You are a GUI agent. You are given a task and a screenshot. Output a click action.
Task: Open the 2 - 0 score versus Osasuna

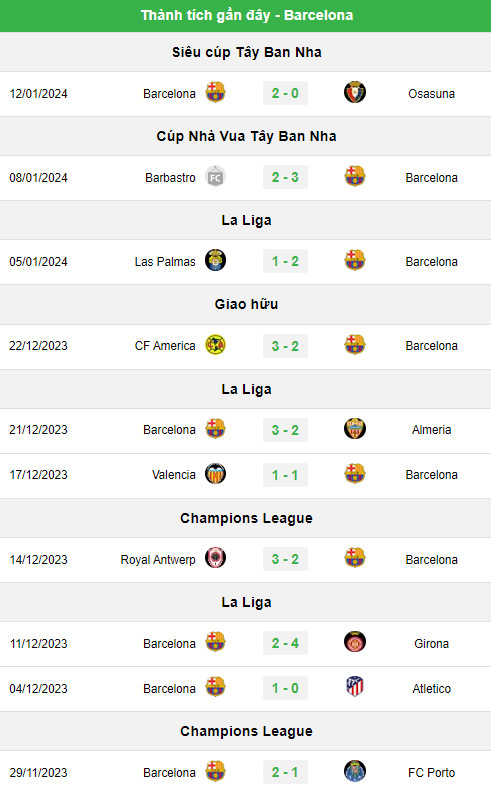pos(285,94)
